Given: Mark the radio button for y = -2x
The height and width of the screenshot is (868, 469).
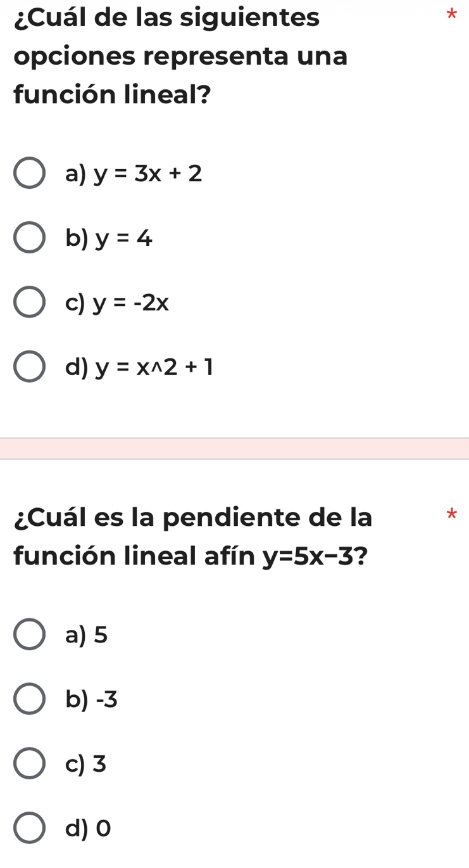Looking at the screenshot, I should point(29,303).
